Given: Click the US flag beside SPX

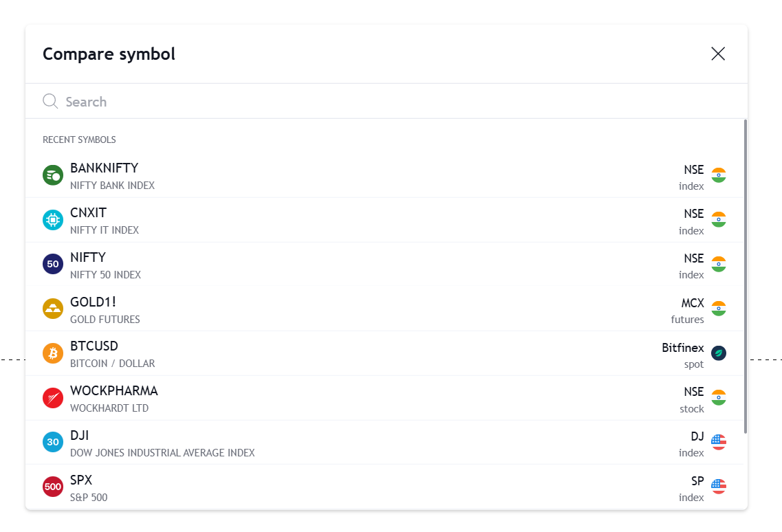Looking at the screenshot, I should pyautogui.click(x=719, y=487).
